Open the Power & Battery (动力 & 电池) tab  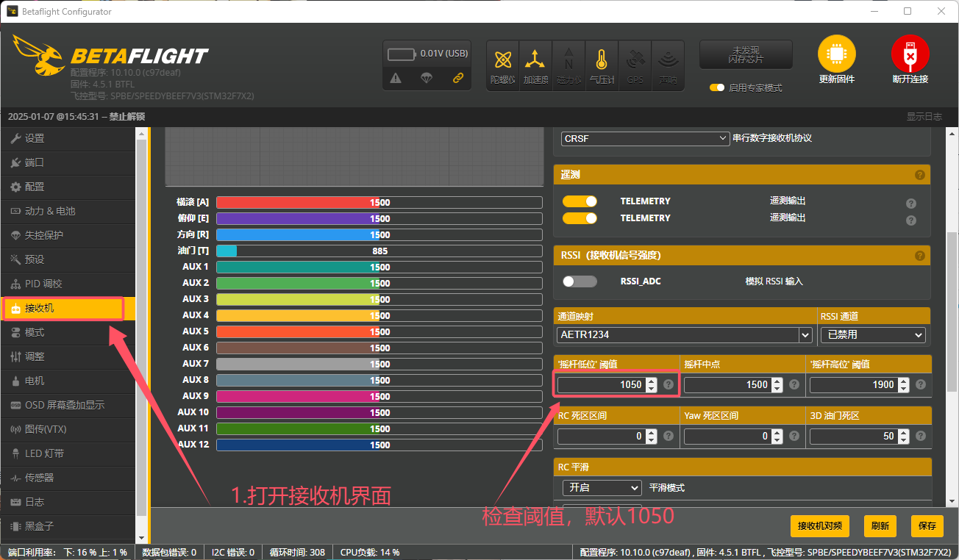tap(68, 211)
